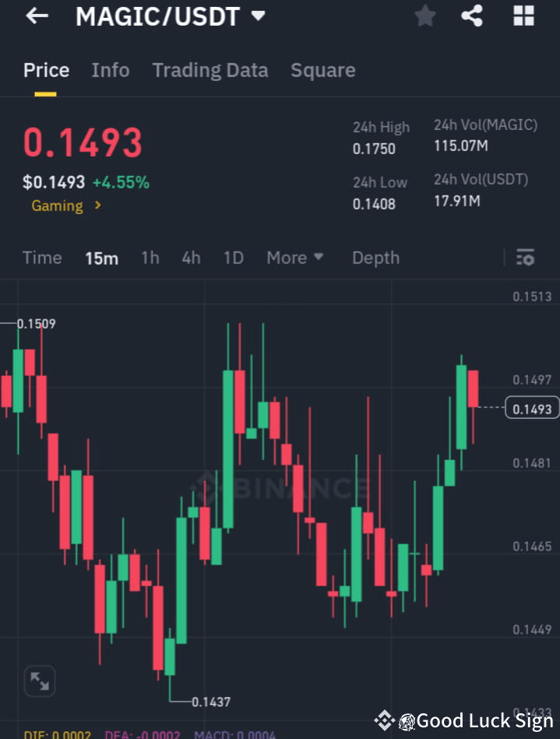View the Info page for MAGIC
The image size is (560, 739).
[110, 70]
